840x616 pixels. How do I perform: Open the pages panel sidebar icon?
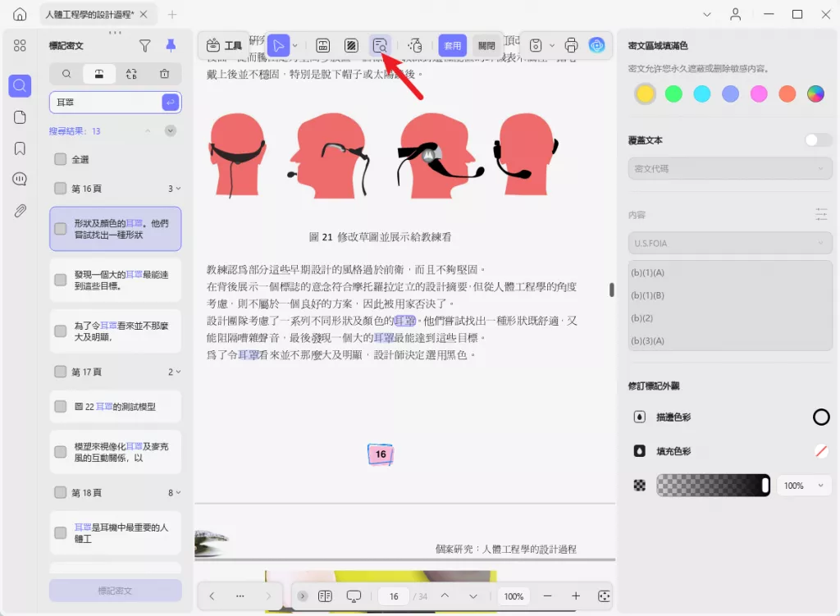click(20, 117)
